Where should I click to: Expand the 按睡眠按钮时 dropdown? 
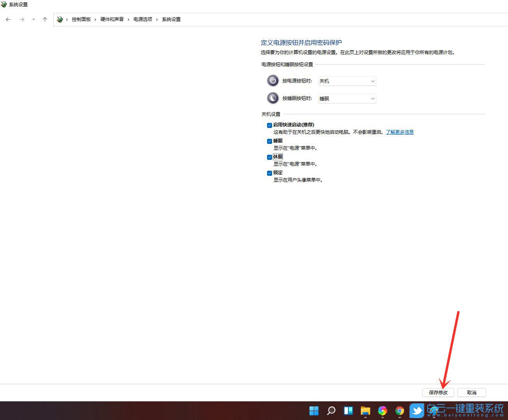[347, 98]
